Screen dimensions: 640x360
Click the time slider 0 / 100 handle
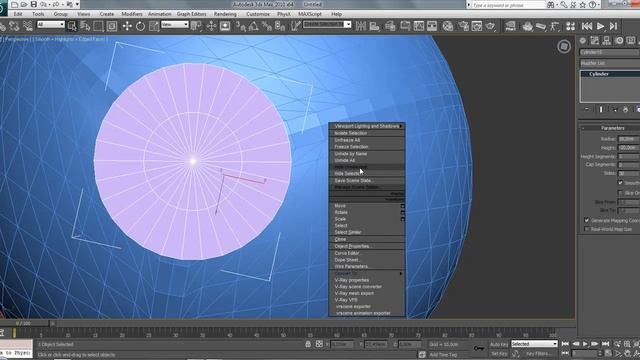click(24, 323)
